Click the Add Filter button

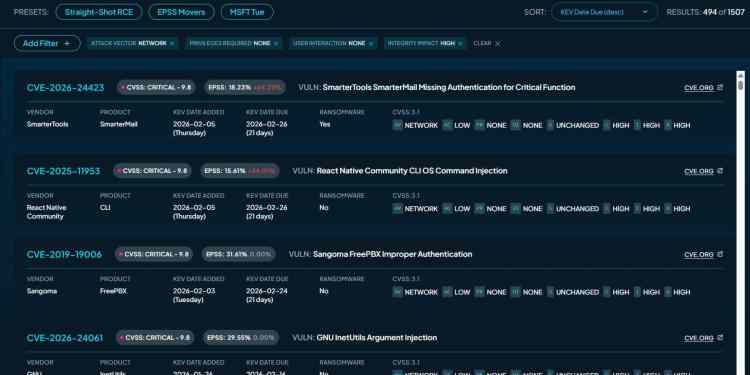click(x=47, y=43)
